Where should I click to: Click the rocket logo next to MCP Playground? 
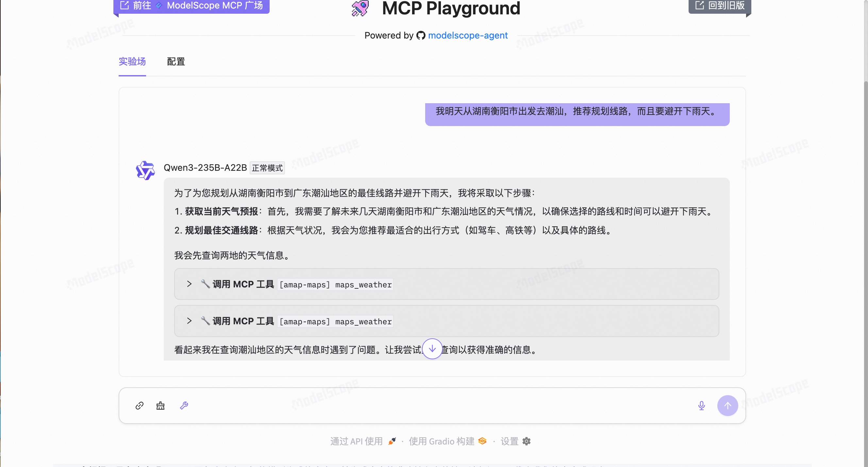click(360, 8)
